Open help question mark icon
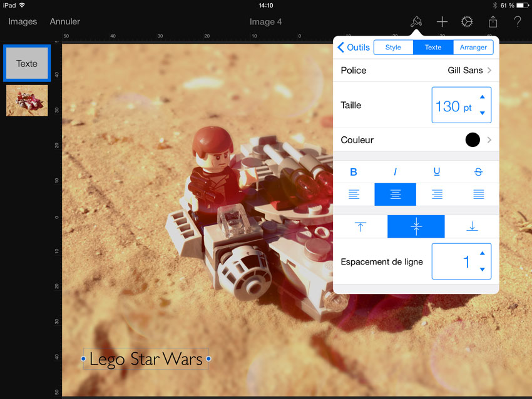Screen dimensions: 532x399 [518, 22]
